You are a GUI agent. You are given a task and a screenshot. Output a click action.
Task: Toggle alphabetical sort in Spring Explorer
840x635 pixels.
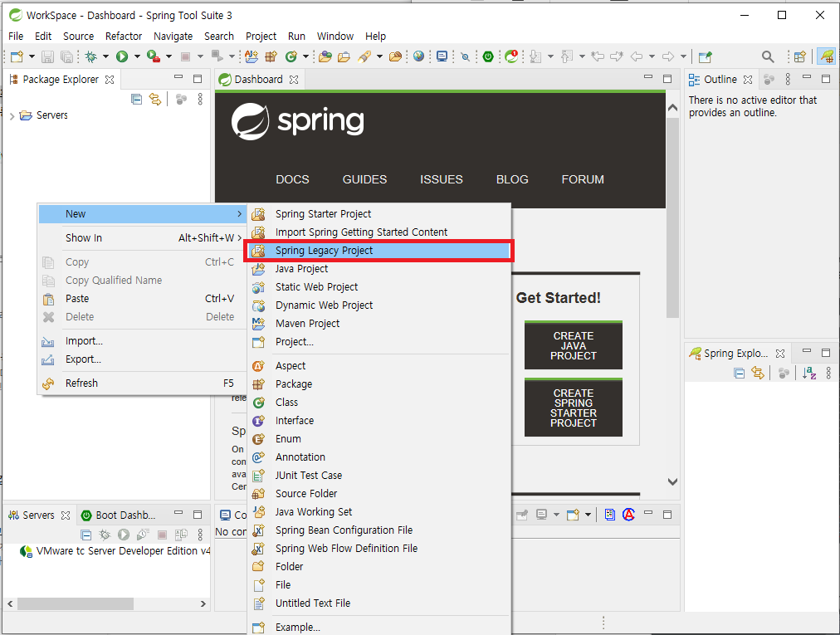pyautogui.click(x=809, y=373)
